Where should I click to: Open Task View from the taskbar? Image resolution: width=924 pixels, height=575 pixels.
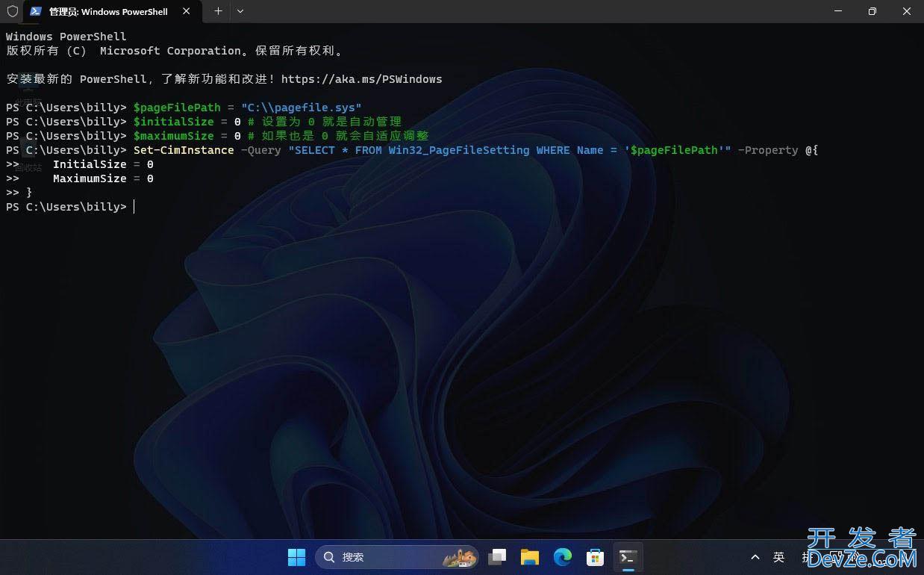pos(497,557)
